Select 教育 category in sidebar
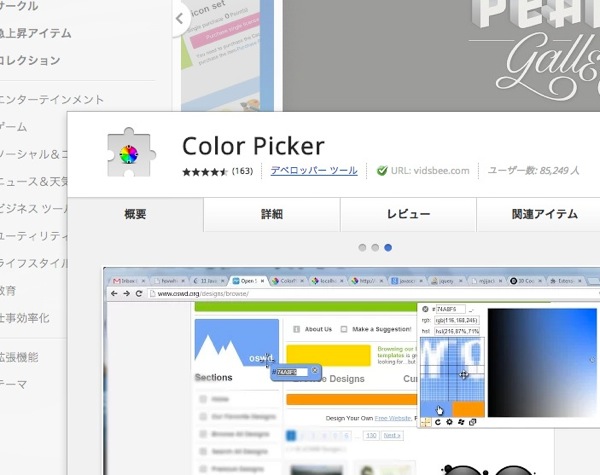 pyautogui.click(x=8, y=291)
